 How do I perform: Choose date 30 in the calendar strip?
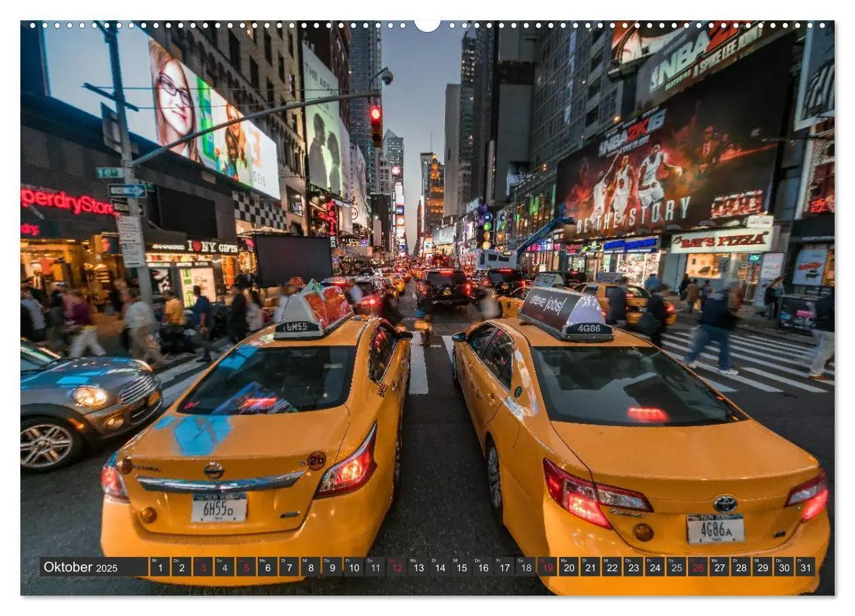pos(784,567)
